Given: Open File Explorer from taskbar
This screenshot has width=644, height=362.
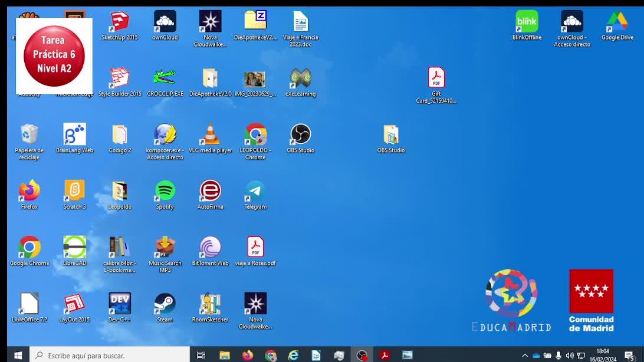Looking at the screenshot, I should [224, 356].
